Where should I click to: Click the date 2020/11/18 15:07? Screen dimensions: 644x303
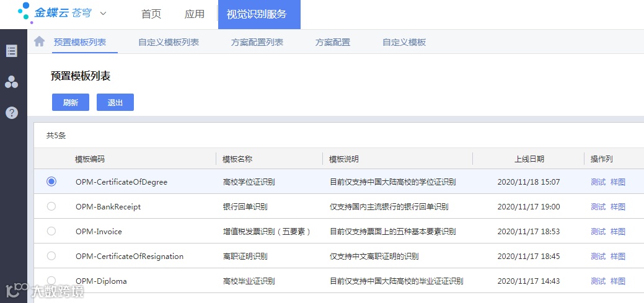pyautogui.click(x=529, y=182)
